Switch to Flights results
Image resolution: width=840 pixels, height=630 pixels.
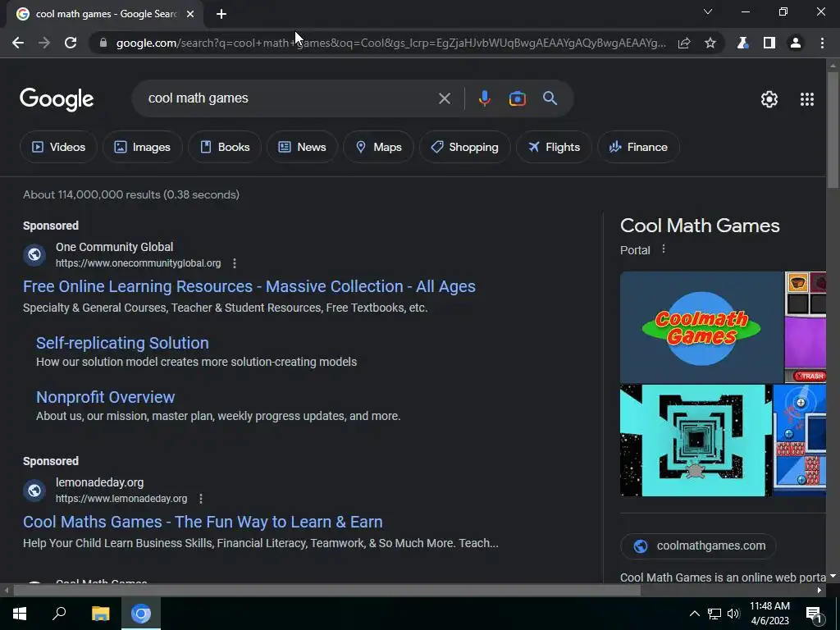pyautogui.click(x=554, y=147)
